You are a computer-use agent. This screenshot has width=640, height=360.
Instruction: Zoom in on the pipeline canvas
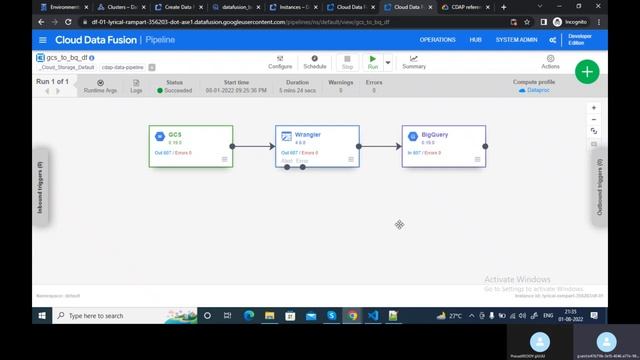pyautogui.click(x=594, y=108)
